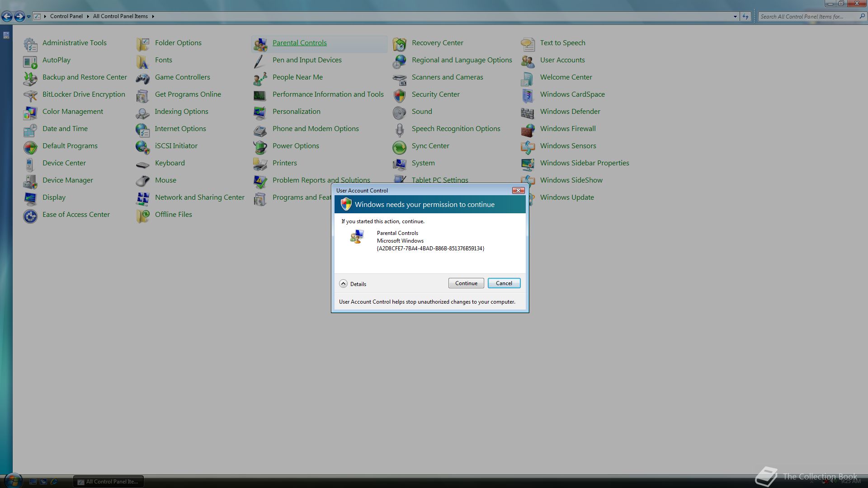This screenshot has width=868, height=488.
Task: Open the Sync Center icon
Action: point(400,147)
